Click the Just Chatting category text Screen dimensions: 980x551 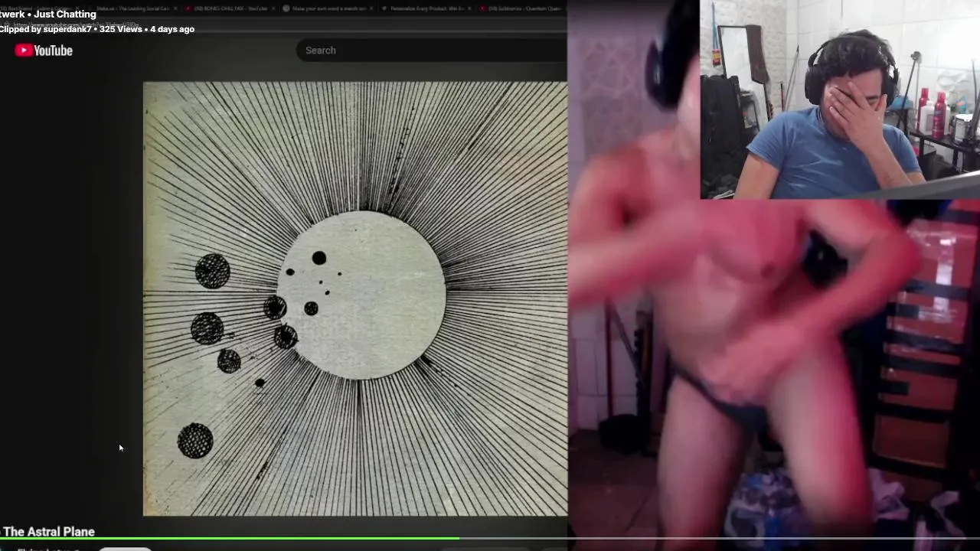point(65,15)
